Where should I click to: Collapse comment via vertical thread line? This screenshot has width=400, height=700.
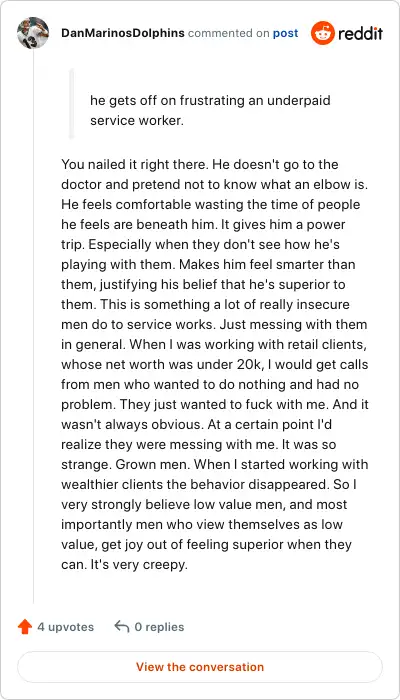tap(33, 328)
